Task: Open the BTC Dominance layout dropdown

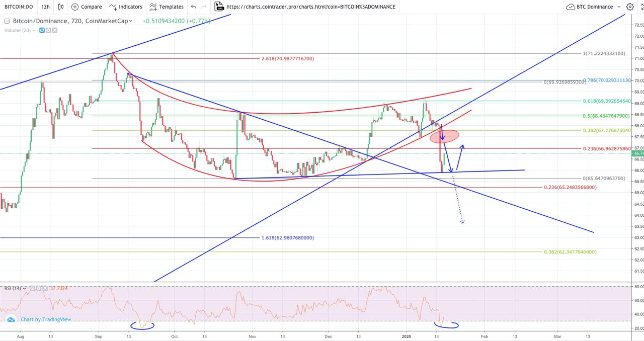Action: pyautogui.click(x=594, y=7)
